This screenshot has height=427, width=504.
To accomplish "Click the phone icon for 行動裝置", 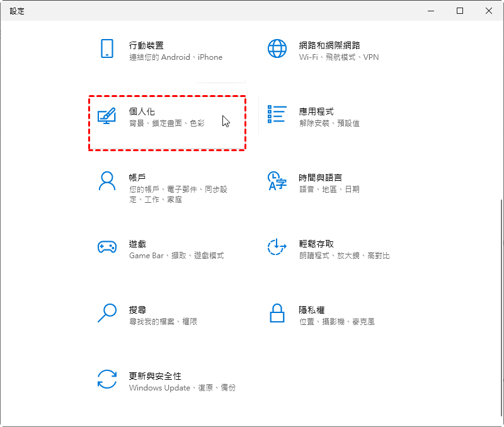I will tap(106, 48).
